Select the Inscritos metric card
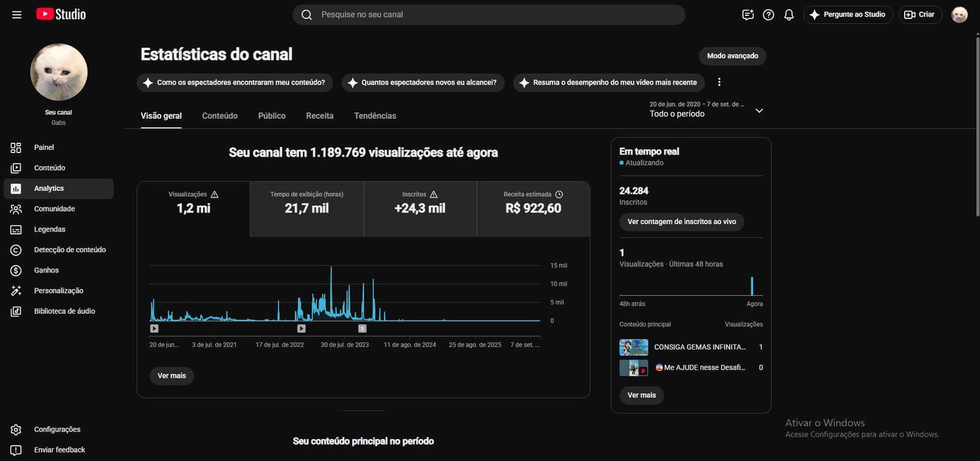The image size is (980, 461). click(420, 209)
